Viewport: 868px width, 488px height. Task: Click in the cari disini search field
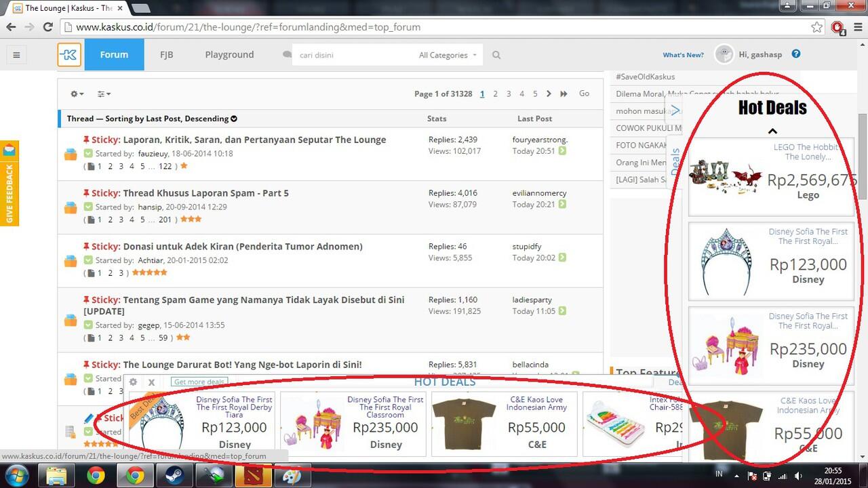coord(353,55)
